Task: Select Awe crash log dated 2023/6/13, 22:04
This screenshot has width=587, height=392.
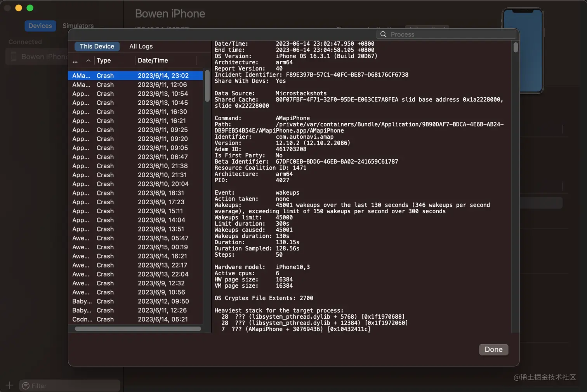Action: tap(135, 274)
